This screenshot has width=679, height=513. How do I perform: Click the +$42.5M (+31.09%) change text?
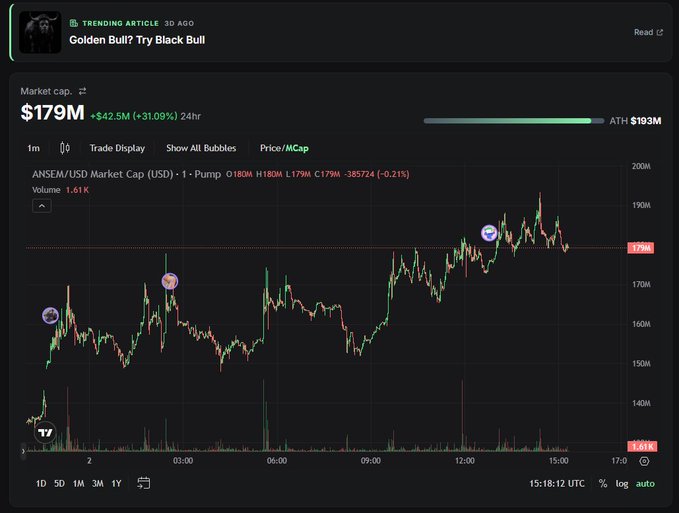tap(134, 116)
